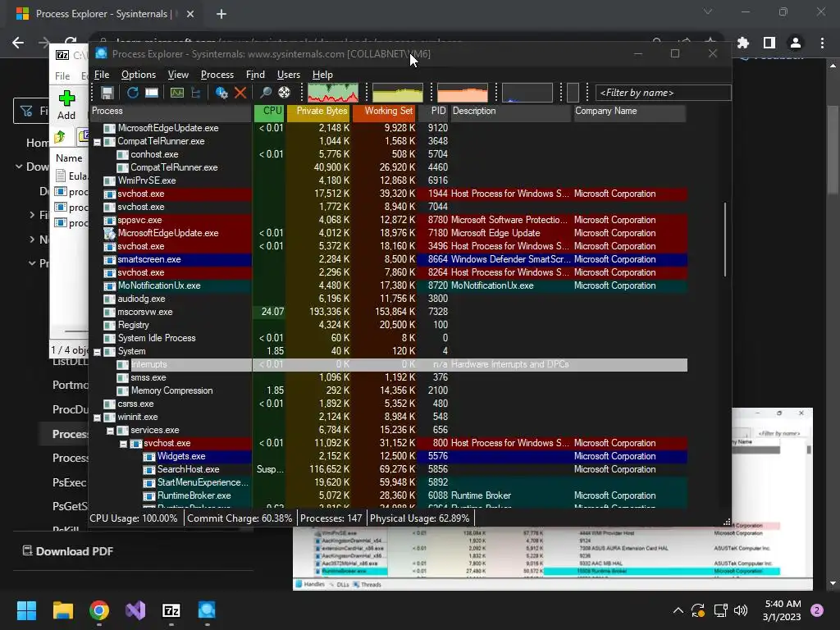Open the File menu in Process Explorer

102,75
